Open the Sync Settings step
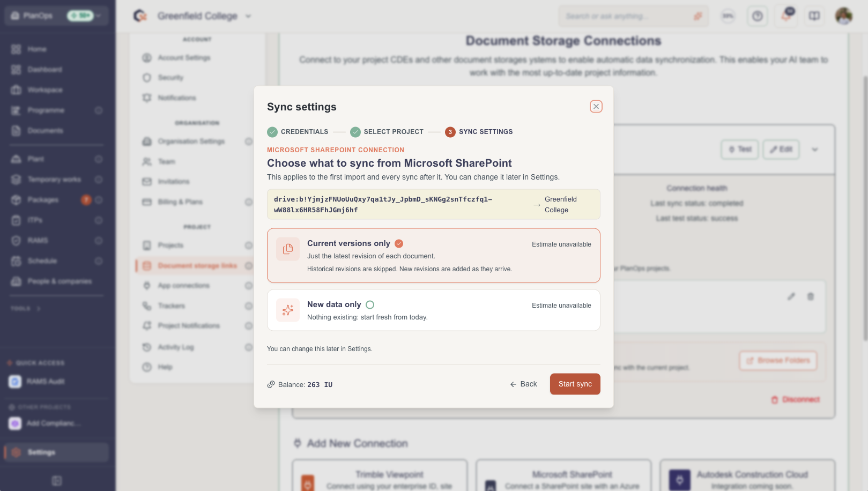Image resolution: width=868 pixels, height=491 pixels. coord(479,132)
